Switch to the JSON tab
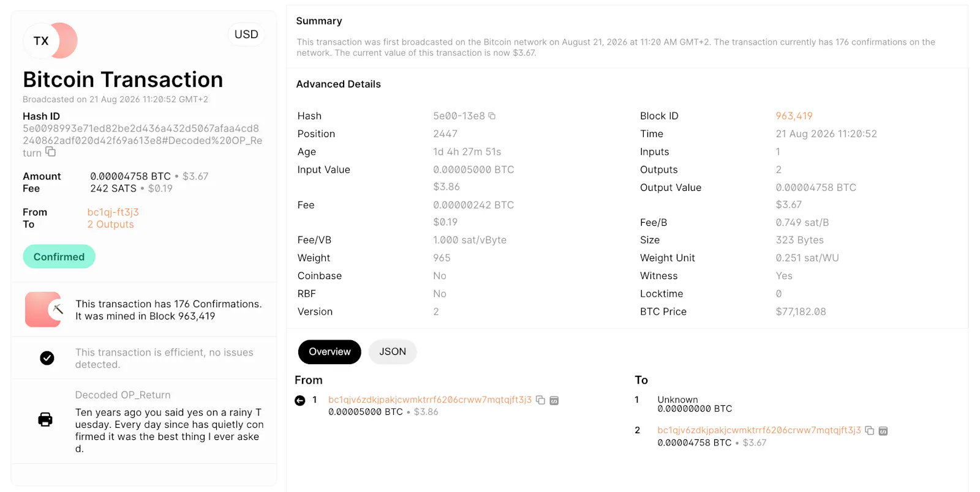Screen dimensions: 980x492 click(x=393, y=352)
